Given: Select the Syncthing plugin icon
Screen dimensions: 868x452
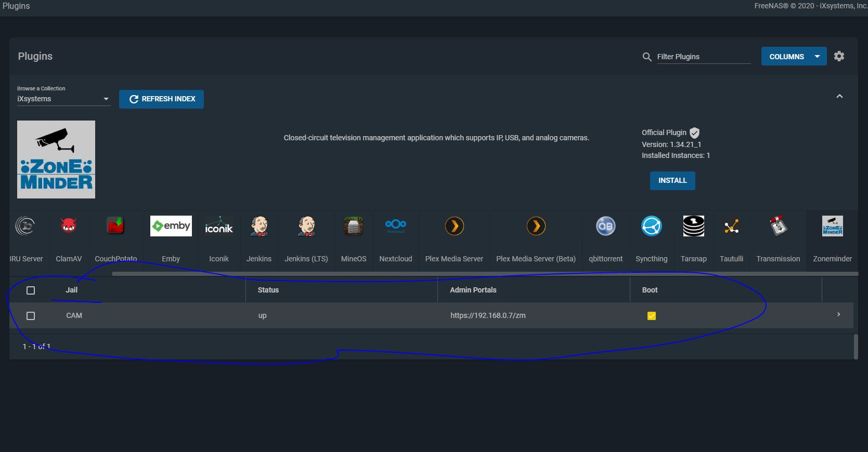Looking at the screenshot, I should click(652, 226).
